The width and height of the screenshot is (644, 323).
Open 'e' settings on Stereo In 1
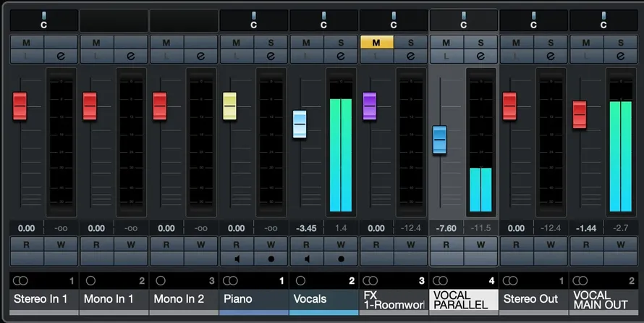click(x=61, y=56)
